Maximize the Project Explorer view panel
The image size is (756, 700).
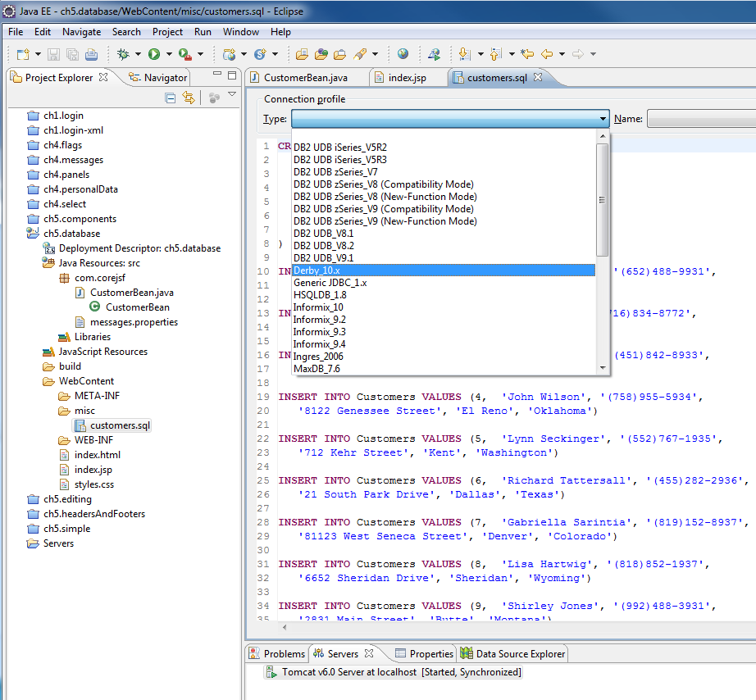(232, 75)
